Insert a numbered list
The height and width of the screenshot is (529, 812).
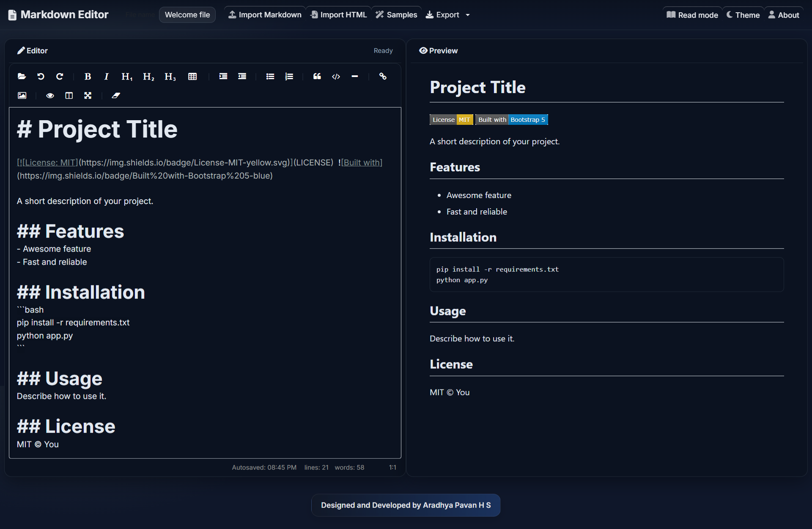(x=289, y=77)
